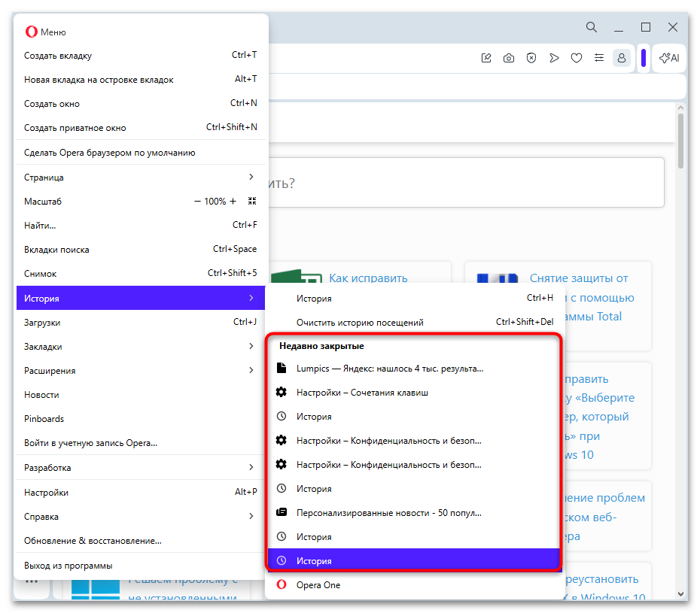Expand the Справка submenu
Image resolution: width=700 pixels, height=613 pixels.
[x=141, y=517]
